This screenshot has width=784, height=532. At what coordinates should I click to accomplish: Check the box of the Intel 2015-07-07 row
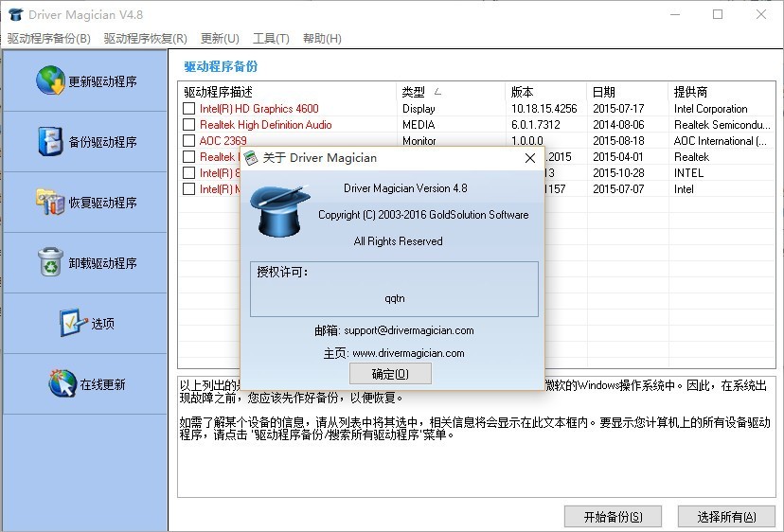[x=189, y=189]
